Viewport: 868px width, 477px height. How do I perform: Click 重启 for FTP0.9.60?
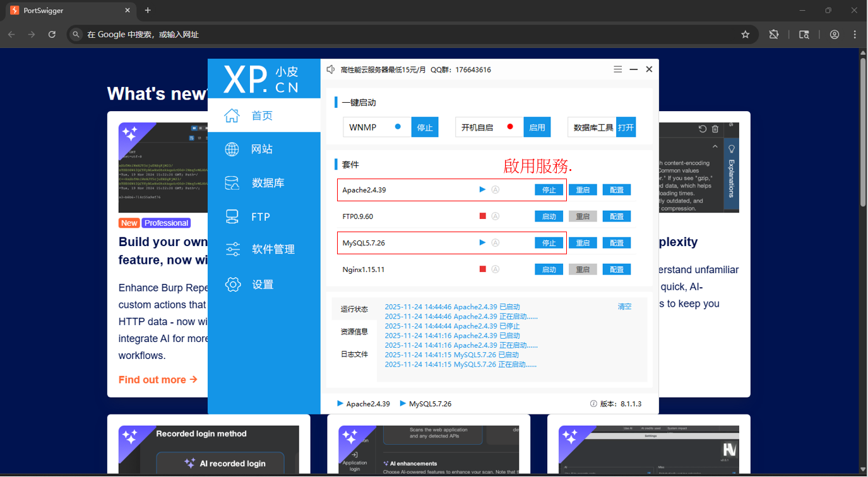coord(583,216)
